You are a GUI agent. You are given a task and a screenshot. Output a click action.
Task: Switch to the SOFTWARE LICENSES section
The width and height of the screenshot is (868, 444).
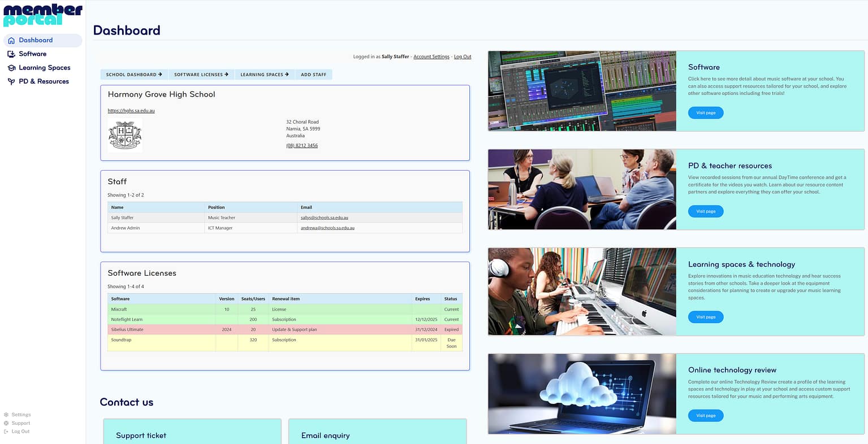tap(201, 74)
